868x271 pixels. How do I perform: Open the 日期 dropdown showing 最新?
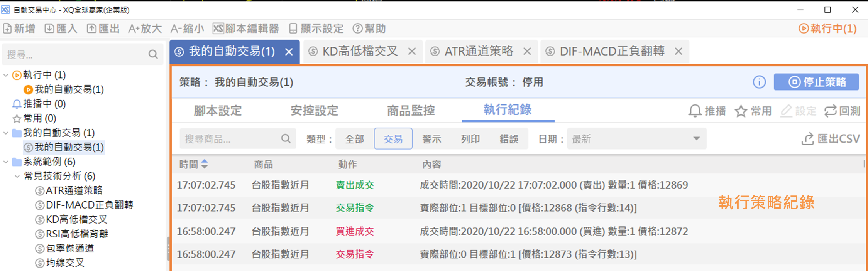pyautogui.click(x=636, y=139)
